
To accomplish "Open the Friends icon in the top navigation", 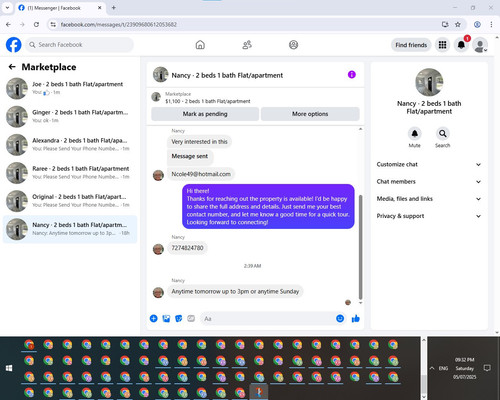I will [247, 45].
